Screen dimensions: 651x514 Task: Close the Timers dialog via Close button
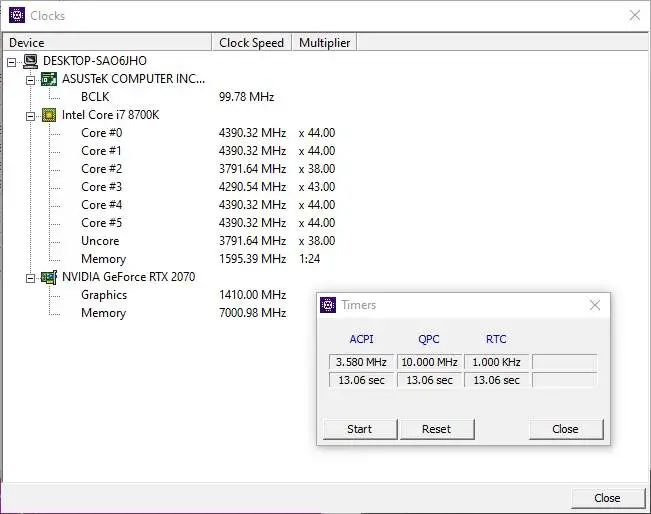coord(566,429)
